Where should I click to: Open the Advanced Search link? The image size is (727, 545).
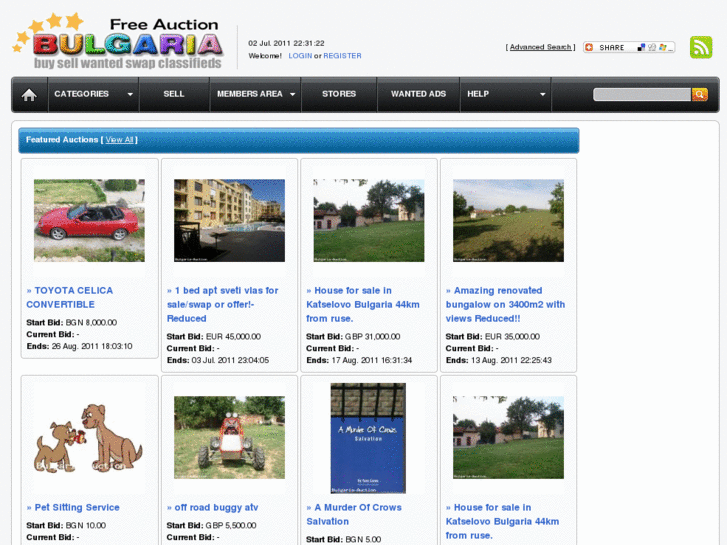tap(540, 47)
